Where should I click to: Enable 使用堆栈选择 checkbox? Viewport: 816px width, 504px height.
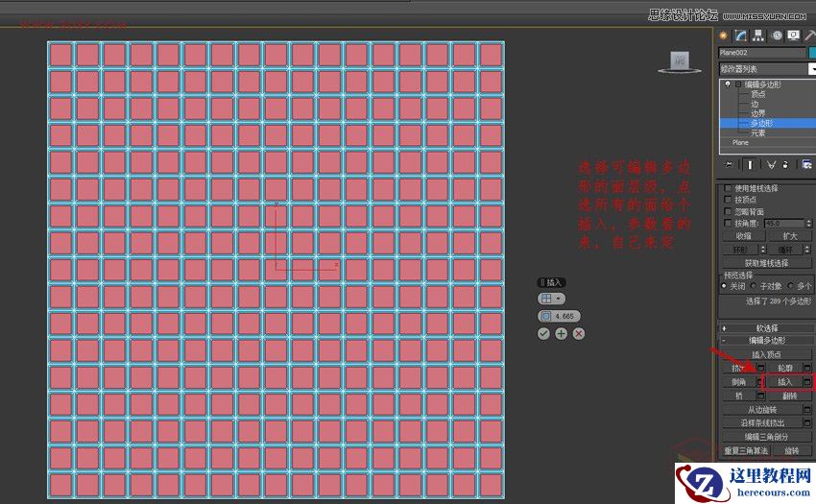[x=728, y=188]
